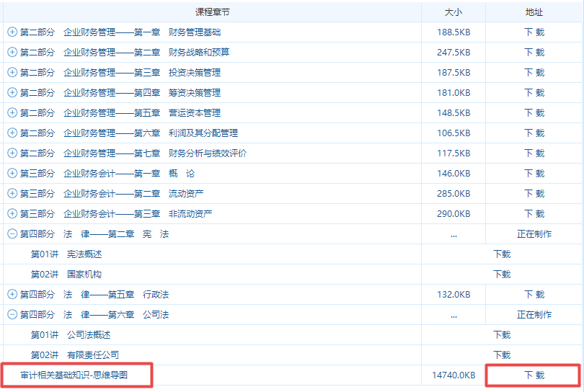Click the 大小 column header
This screenshot has width=584, height=392.
tap(454, 12)
